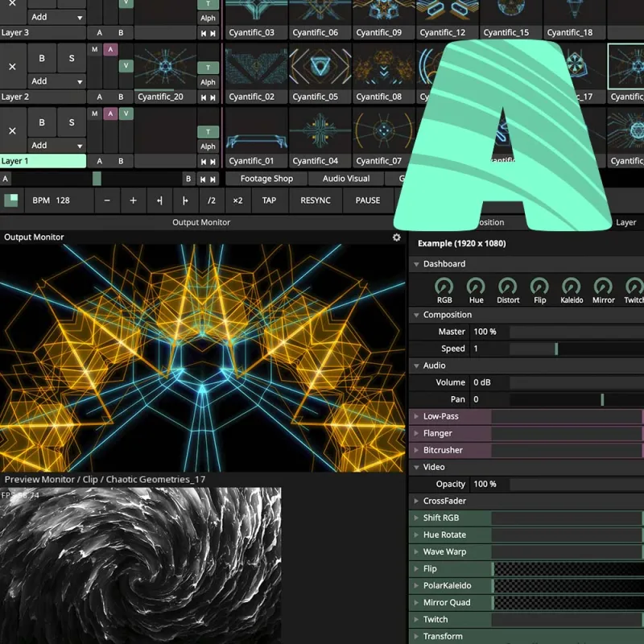Click the Alph transition button on Layer 2

click(208, 82)
